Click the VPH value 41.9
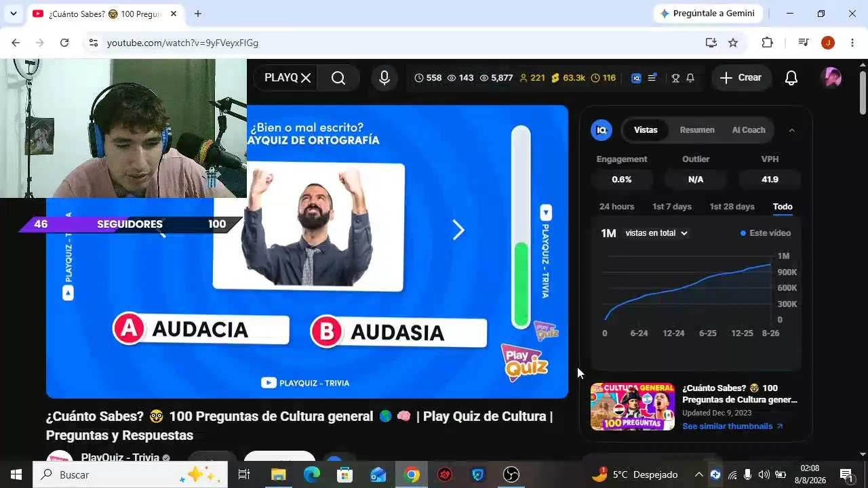 click(770, 180)
